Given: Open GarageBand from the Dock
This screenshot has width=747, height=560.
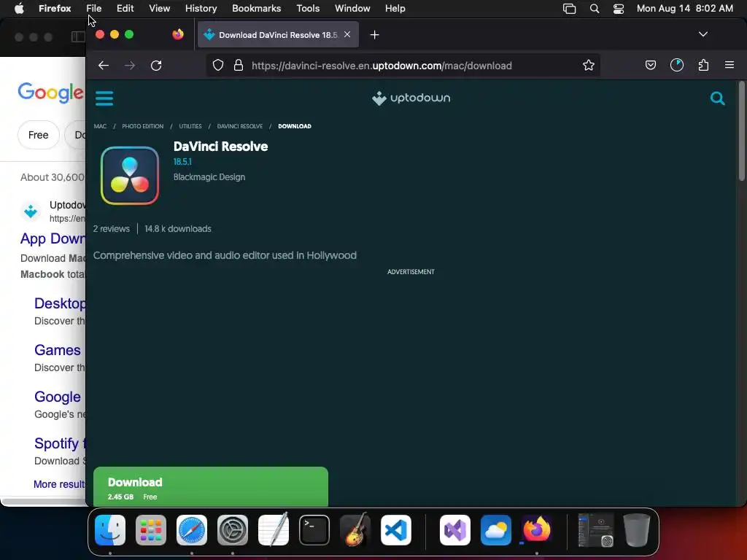Looking at the screenshot, I should (x=355, y=530).
